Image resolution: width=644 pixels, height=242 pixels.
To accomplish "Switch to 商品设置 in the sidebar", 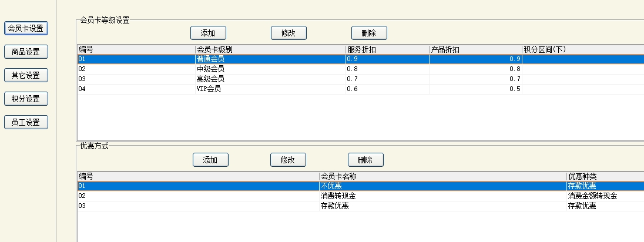I will (x=26, y=52).
